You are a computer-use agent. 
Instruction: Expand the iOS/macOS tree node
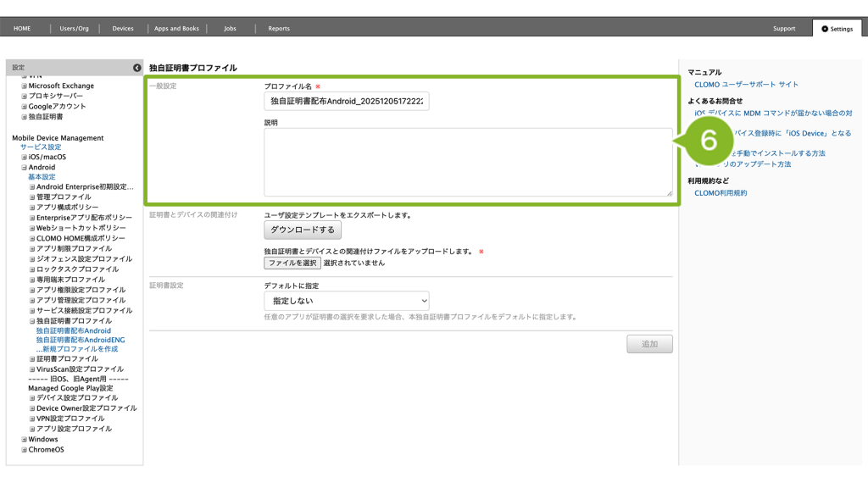pos(24,157)
